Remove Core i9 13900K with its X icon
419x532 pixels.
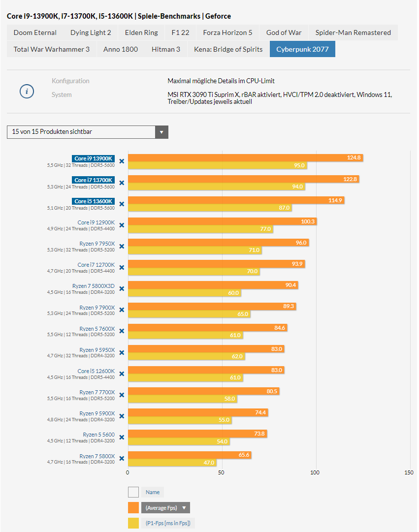point(122,161)
